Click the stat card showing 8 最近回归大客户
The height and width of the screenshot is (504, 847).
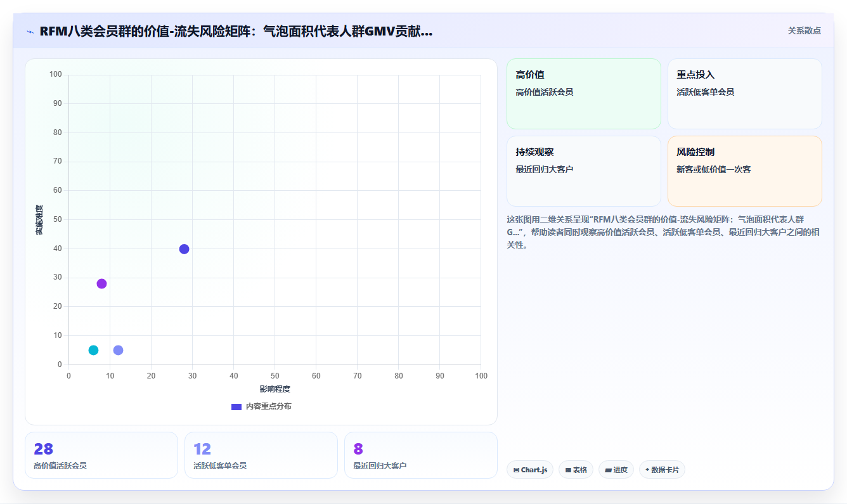[x=421, y=455]
